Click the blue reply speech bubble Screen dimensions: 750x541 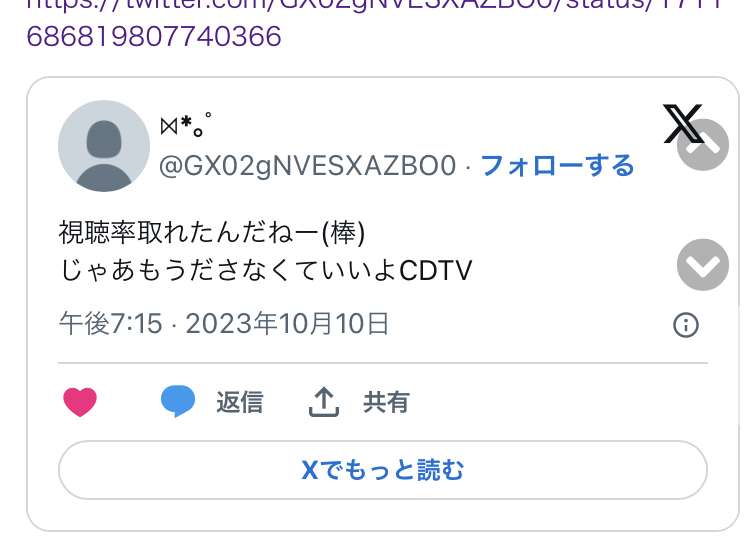[178, 401]
